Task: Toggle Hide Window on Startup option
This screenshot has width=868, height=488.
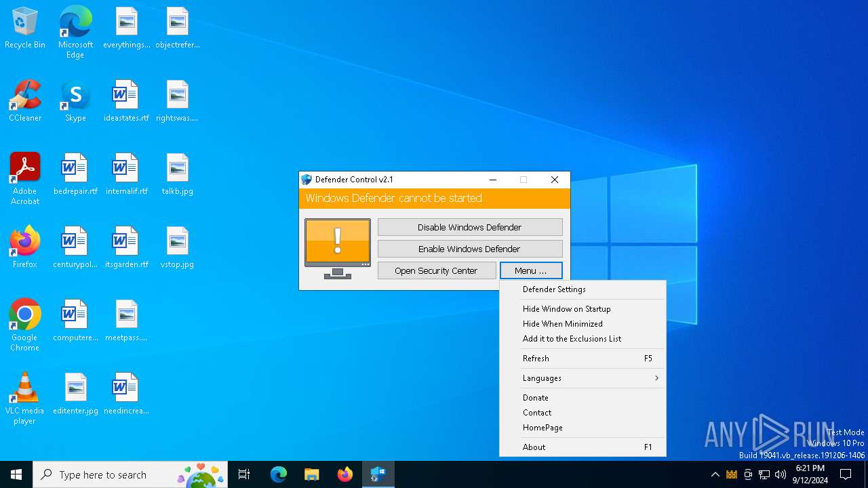Action: coord(583,309)
